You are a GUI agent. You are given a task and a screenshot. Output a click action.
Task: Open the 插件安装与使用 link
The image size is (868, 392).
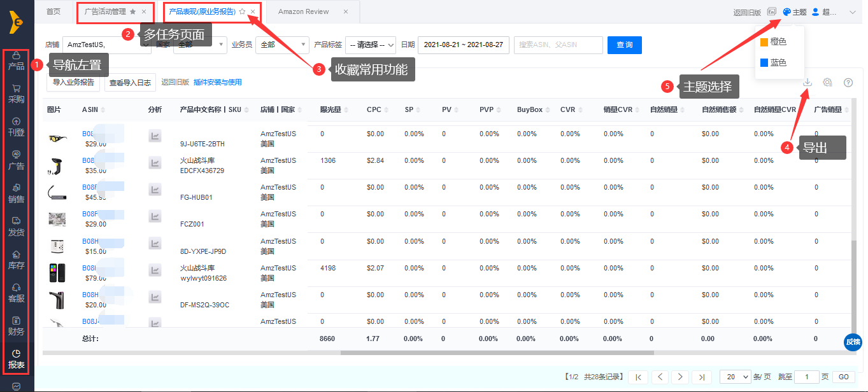[217, 82]
